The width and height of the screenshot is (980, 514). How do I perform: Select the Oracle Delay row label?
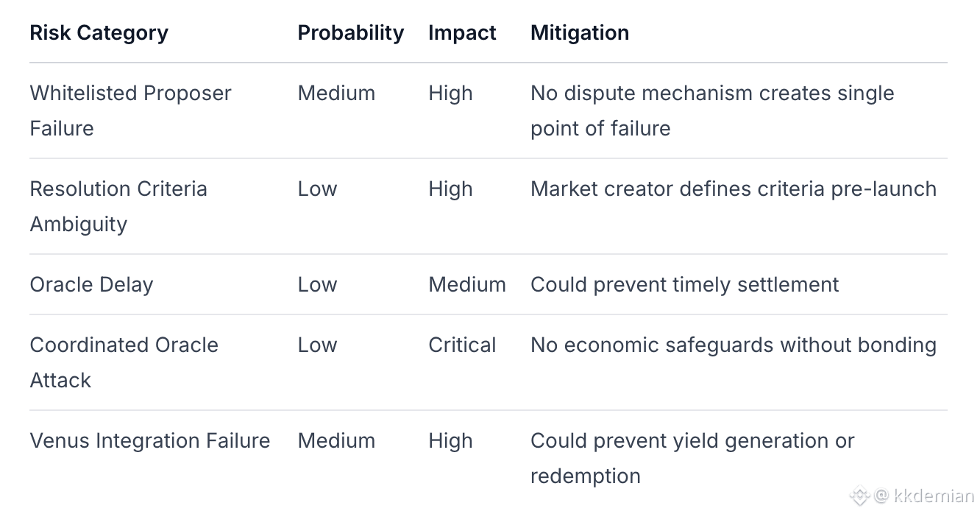(x=91, y=285)
